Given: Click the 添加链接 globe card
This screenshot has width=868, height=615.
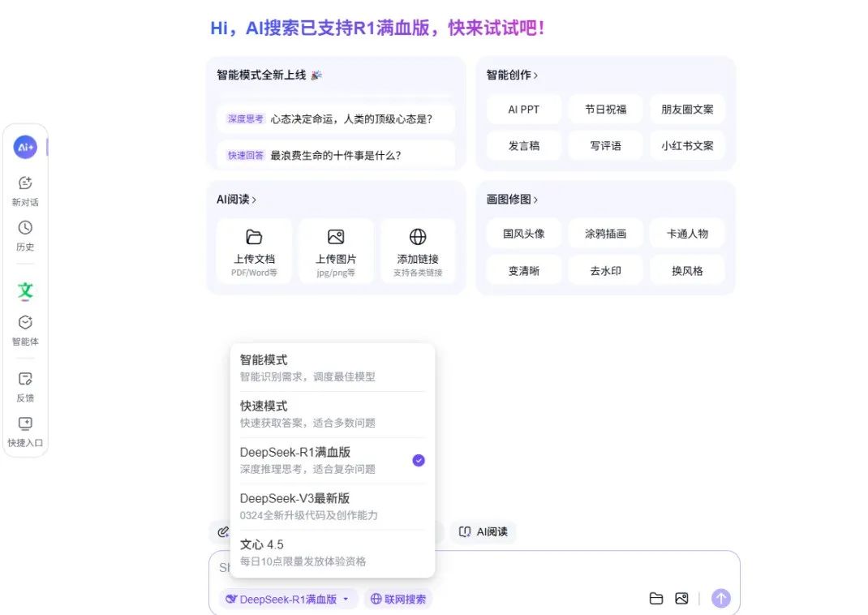Looking at the screenshot, I should coord(418,252).
